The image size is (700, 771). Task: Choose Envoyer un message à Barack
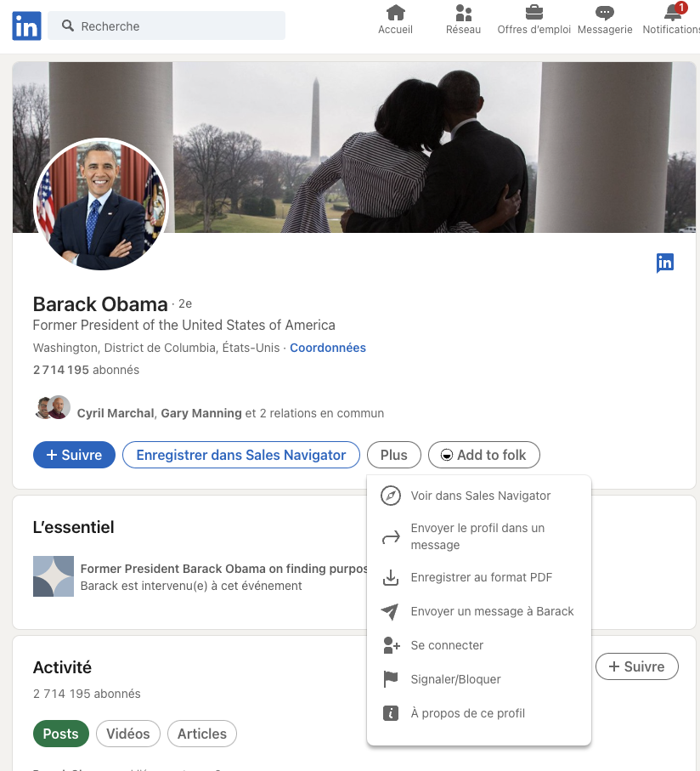479,611
